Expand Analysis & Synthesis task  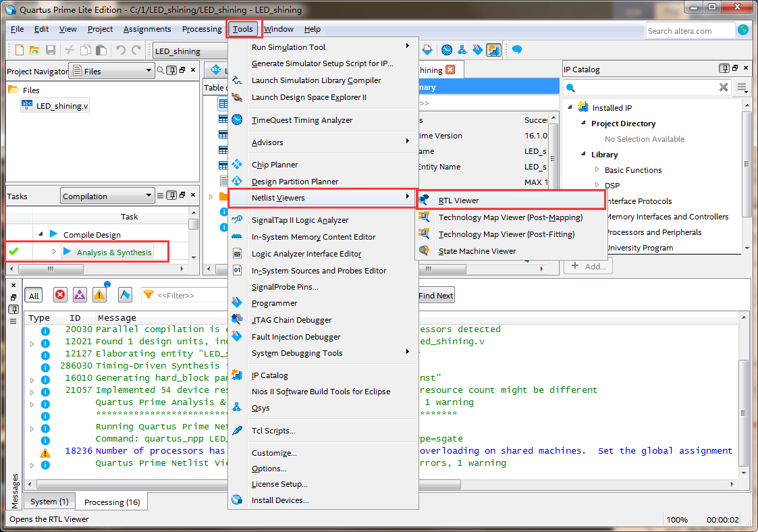click(x=54, y=252)
